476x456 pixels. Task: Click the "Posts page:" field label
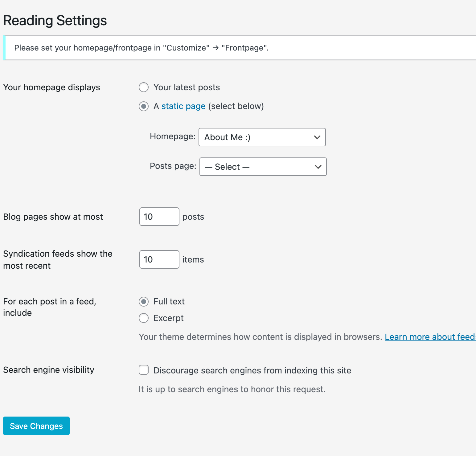173,166
